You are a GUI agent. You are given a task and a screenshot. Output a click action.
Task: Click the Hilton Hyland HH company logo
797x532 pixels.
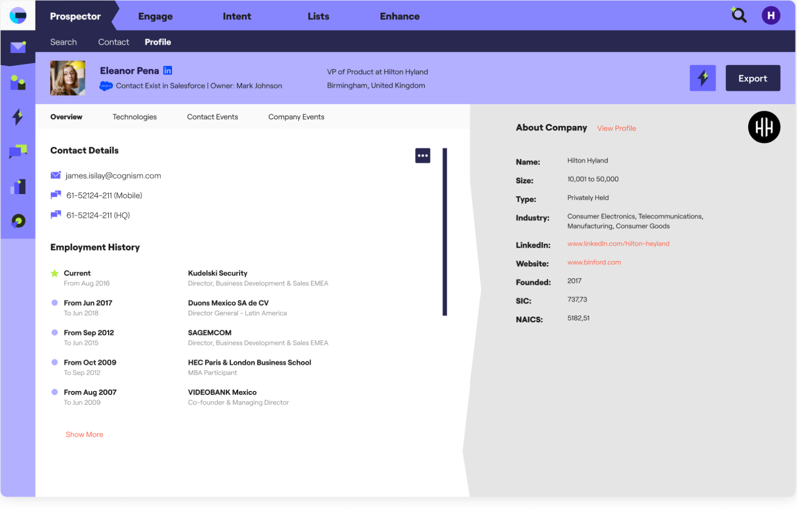click(x=764, y=127)
